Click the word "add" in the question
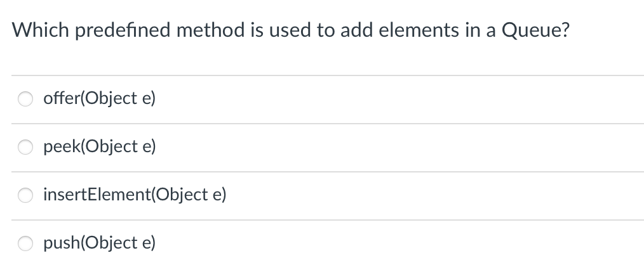Viewport: 644px width, 279px height. tap(356, 30)
